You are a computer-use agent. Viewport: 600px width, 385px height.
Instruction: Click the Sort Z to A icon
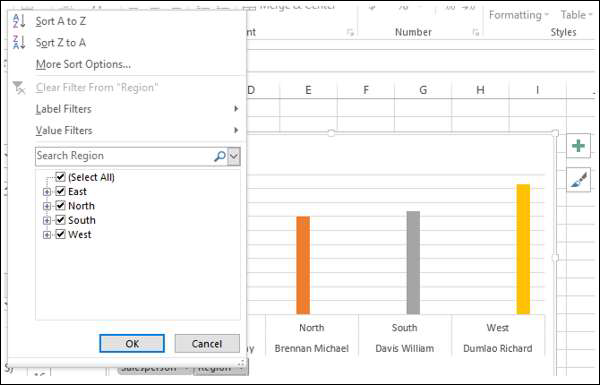pos(19,42)
